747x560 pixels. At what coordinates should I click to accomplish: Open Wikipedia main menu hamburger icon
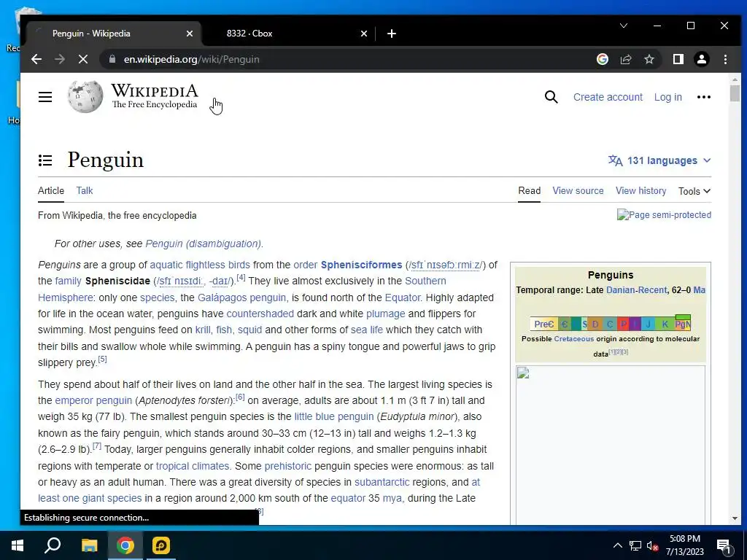[x=45, y=97]
